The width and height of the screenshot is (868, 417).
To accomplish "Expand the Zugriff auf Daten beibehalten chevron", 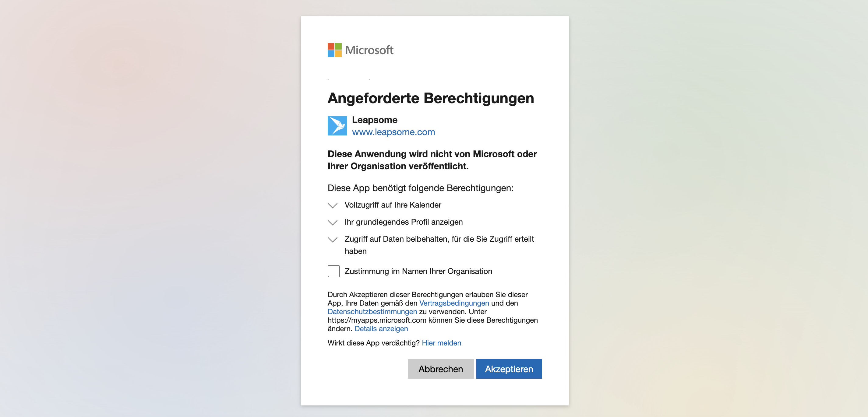I will click(332, 240).
